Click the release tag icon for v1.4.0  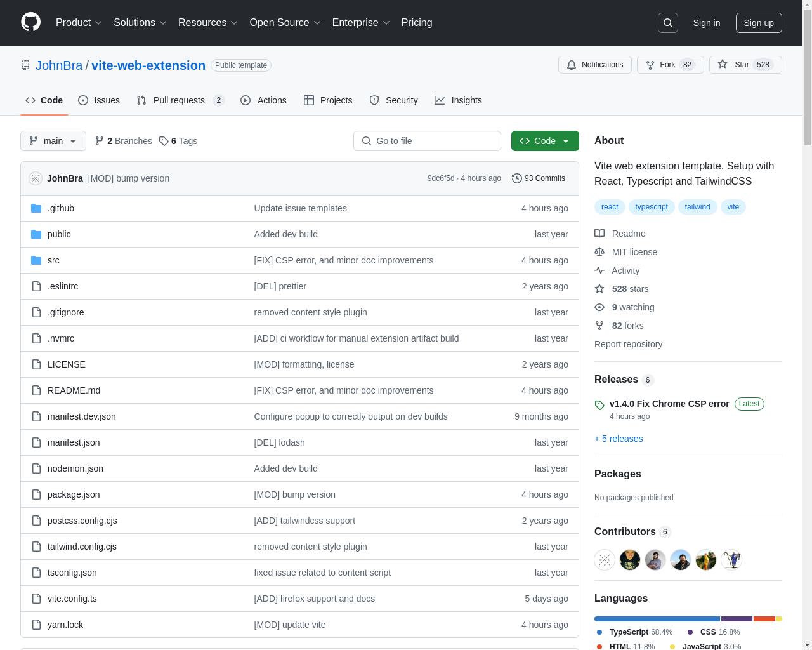(599, 405)
